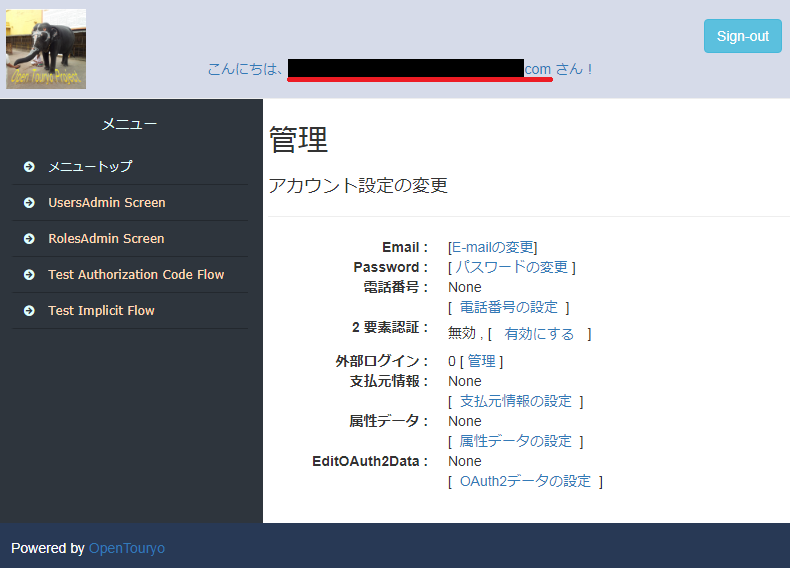This screenshot has height=568, width=790.
Task: Enable two-factor auth via 有効にする
Action: [x=539, y=334]
